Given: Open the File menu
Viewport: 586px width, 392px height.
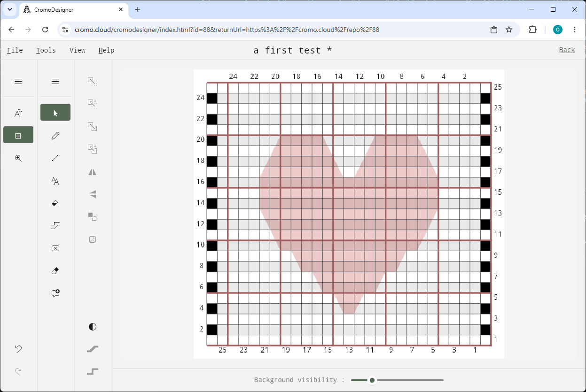Looking at the screenshot, I should coord(15,50).
